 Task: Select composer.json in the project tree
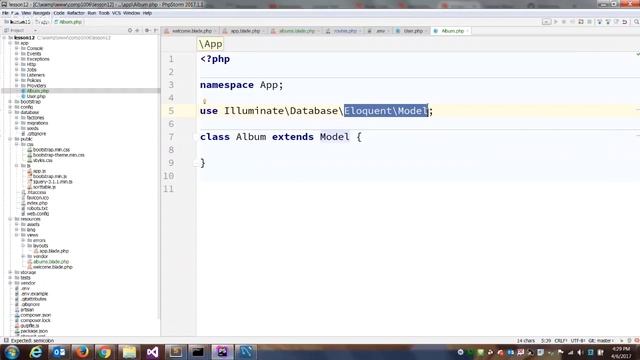[x=36, y=315]
